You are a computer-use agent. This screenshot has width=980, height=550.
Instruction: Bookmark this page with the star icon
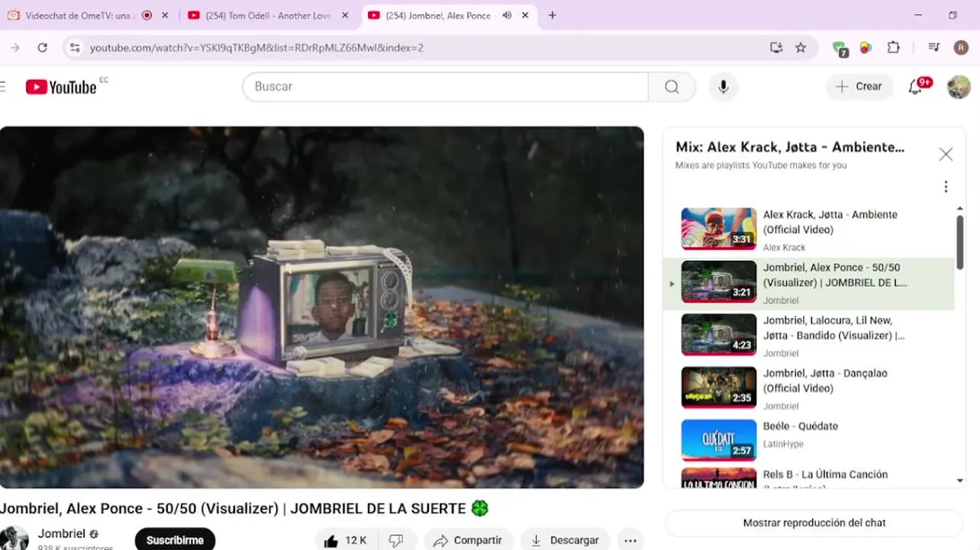801,47
